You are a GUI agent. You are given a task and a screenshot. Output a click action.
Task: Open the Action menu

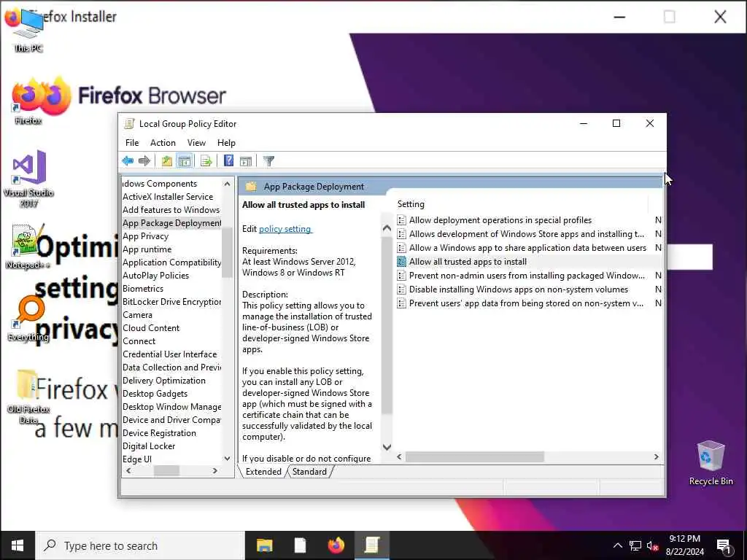163,143
